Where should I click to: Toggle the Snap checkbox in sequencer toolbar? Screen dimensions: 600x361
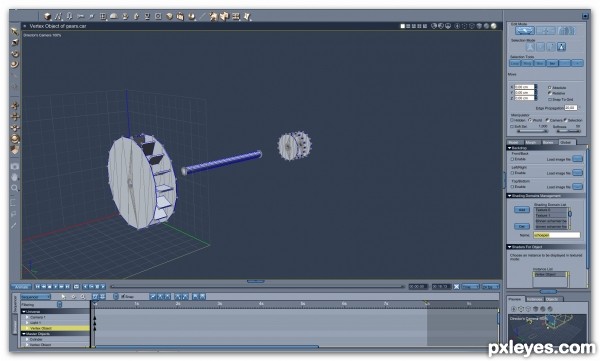point(123,297)
